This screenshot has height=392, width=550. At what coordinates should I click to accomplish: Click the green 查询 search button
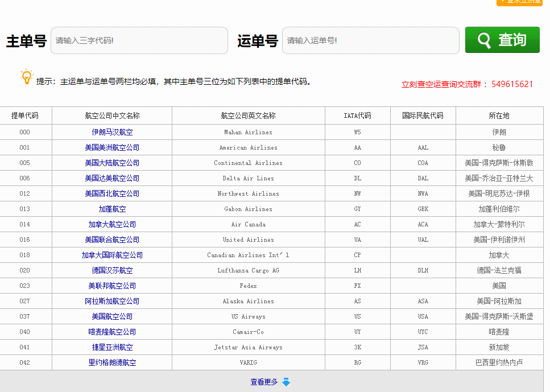click(x=502, y=40)
